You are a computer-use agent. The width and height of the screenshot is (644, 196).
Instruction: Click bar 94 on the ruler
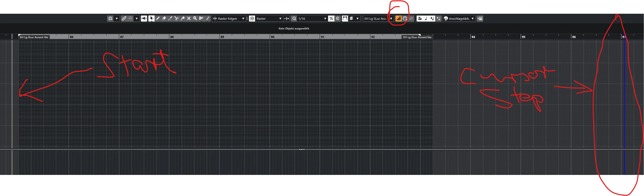click(x=473, y=37)
